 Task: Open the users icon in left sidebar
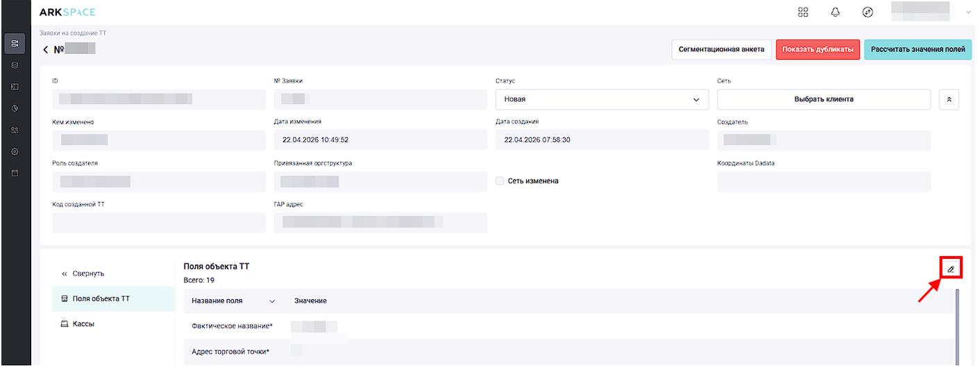point(15,130)
